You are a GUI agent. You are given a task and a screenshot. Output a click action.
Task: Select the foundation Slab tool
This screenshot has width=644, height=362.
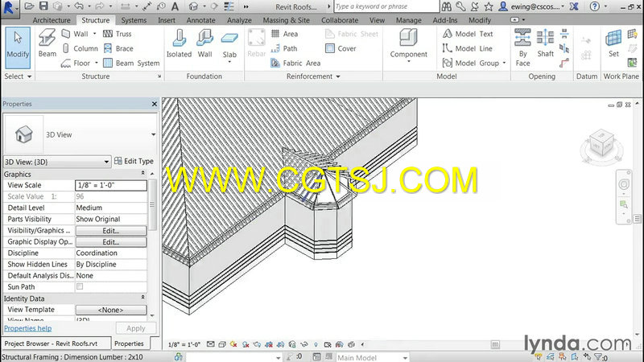coord(229,46)
